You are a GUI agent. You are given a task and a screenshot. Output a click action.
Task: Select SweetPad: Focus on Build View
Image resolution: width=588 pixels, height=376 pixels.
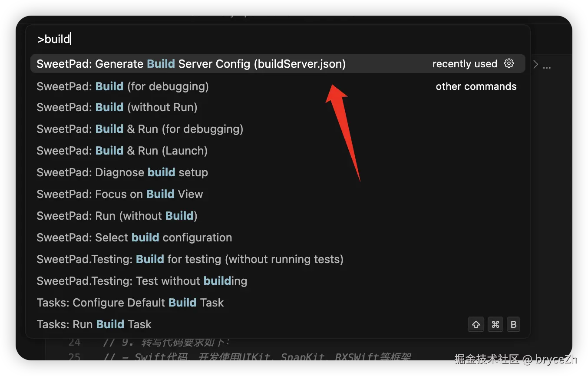(119, 194)
